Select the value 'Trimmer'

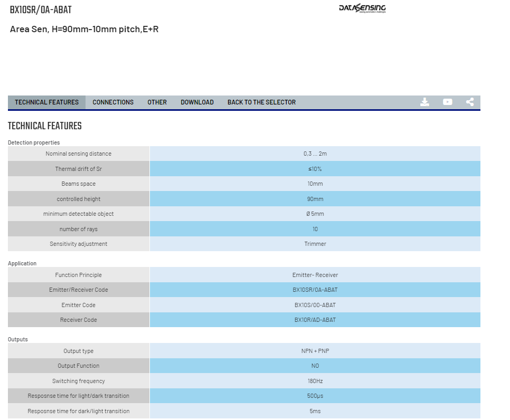(x=315, y=244)
